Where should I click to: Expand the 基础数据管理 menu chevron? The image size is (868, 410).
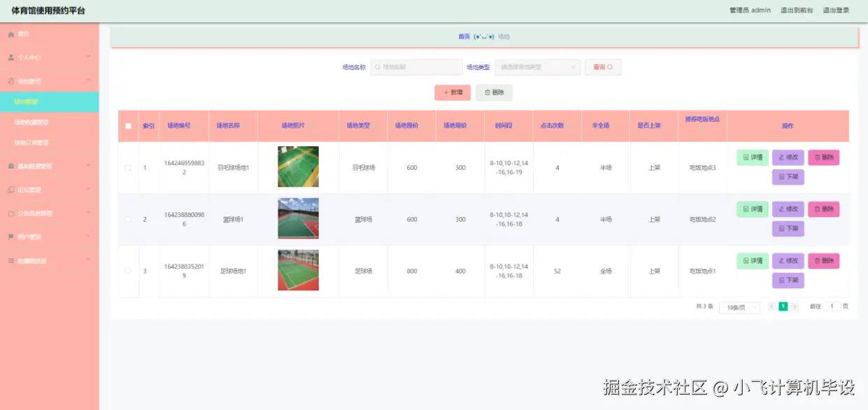[x=88, y=166]
